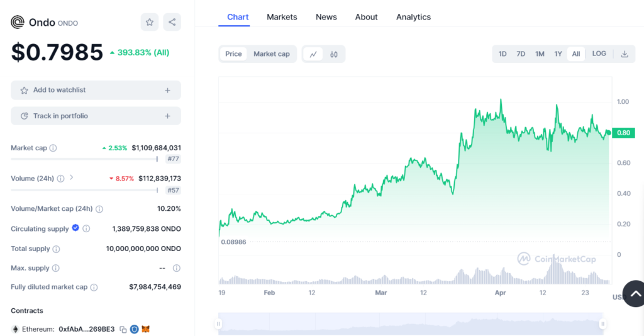Toggle chart to Market cap
The width and height of the screenshot is (644, 336).
272,54
